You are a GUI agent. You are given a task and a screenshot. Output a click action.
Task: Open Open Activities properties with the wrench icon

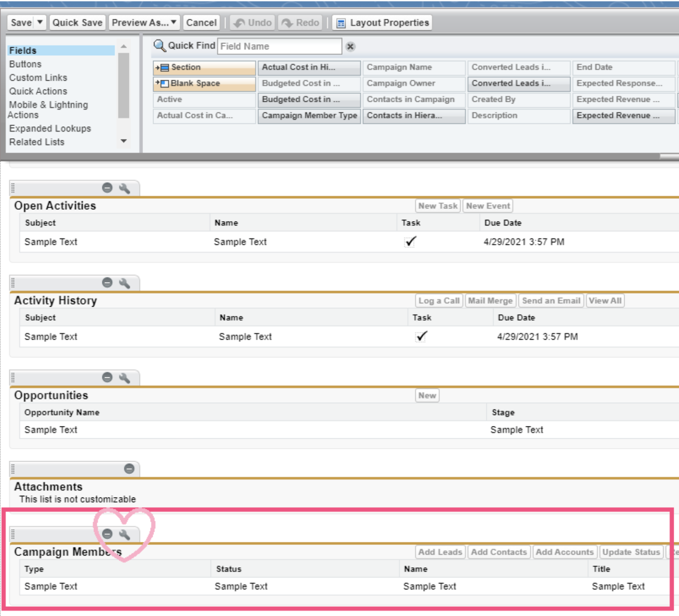click(125, 188)
